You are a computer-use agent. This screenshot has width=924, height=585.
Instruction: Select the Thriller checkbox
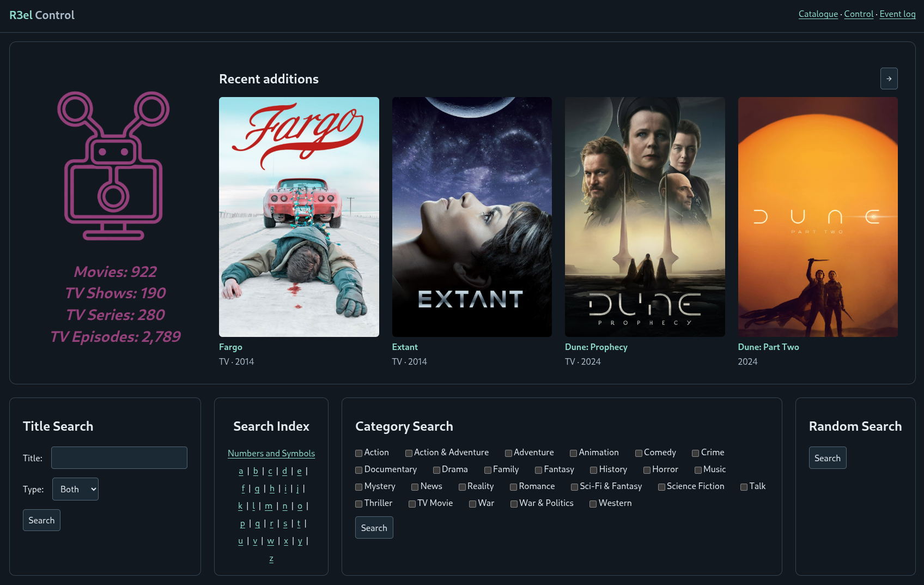(x=358, y=504)
